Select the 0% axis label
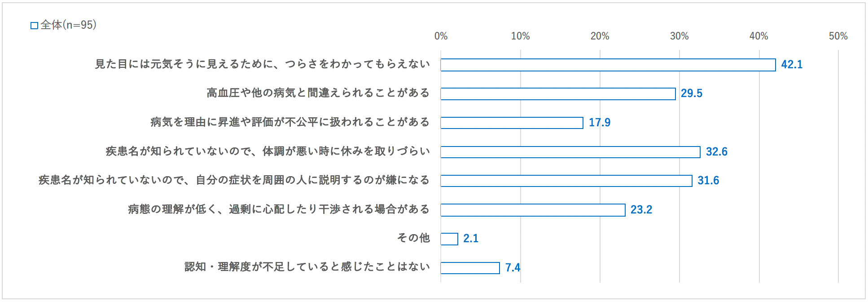This screenshot has height=302, width=868. 441,36
